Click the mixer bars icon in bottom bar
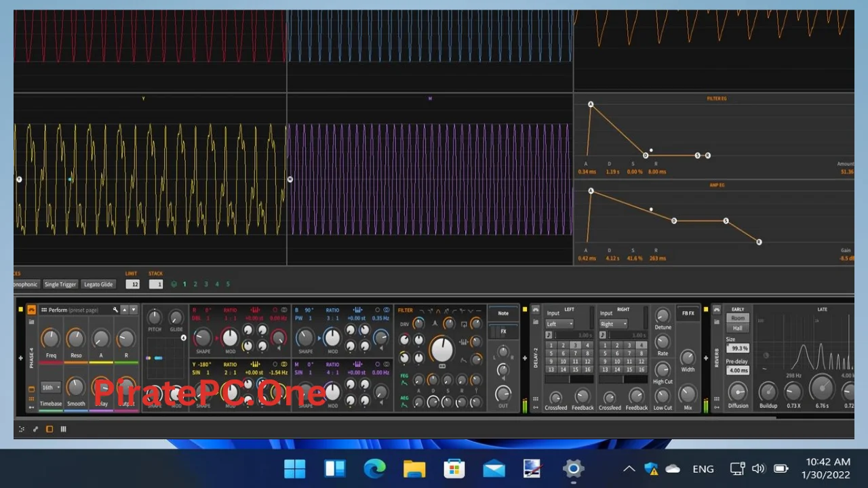The width and height of the screenshot is (868, 488). coord(63,429)
